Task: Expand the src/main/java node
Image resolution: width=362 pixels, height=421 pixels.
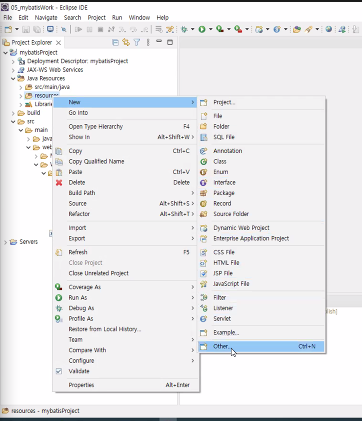Action: click(x=21, y=87)
